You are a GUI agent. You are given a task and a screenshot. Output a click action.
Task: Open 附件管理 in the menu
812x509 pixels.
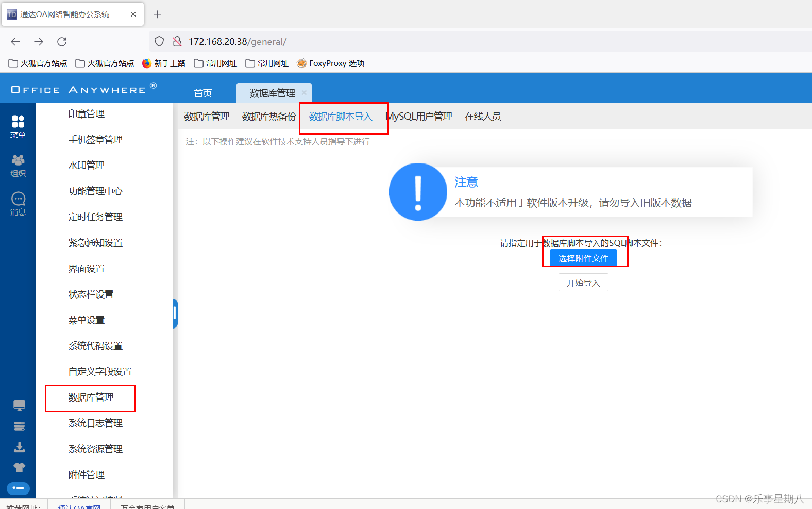(87, 475)
